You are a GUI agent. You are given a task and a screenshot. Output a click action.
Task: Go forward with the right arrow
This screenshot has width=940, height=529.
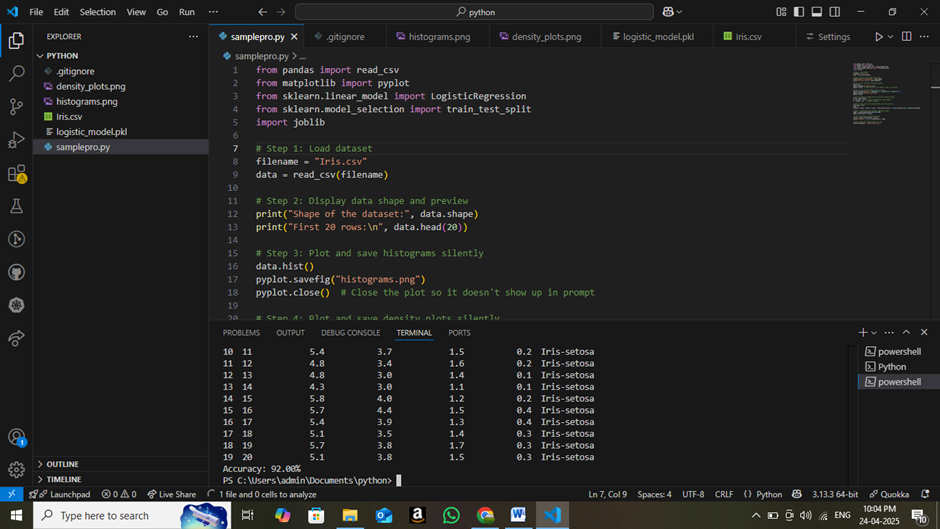pyautogui.click(x=281, y=12)
